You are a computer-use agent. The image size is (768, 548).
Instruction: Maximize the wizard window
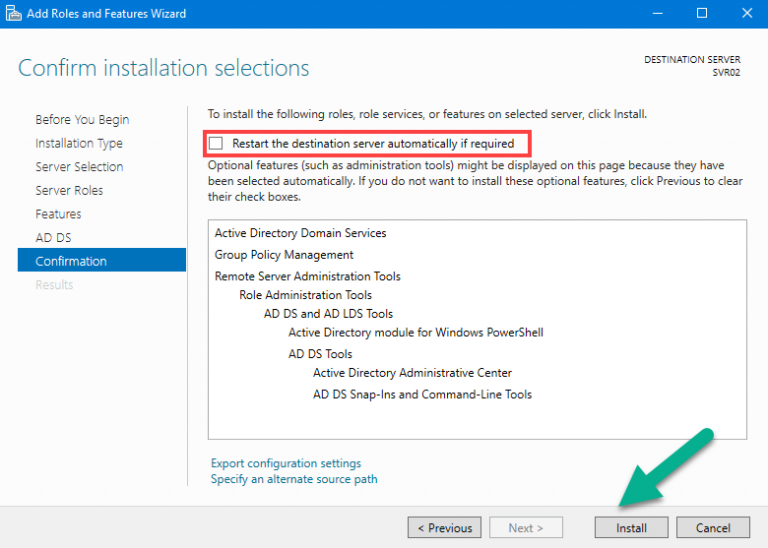[x=702, y=13]
